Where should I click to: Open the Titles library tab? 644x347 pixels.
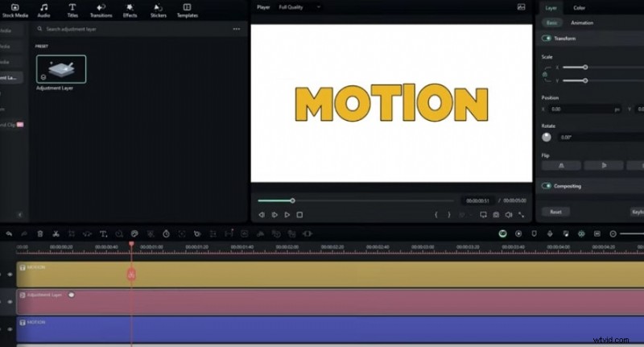point(72,10)
